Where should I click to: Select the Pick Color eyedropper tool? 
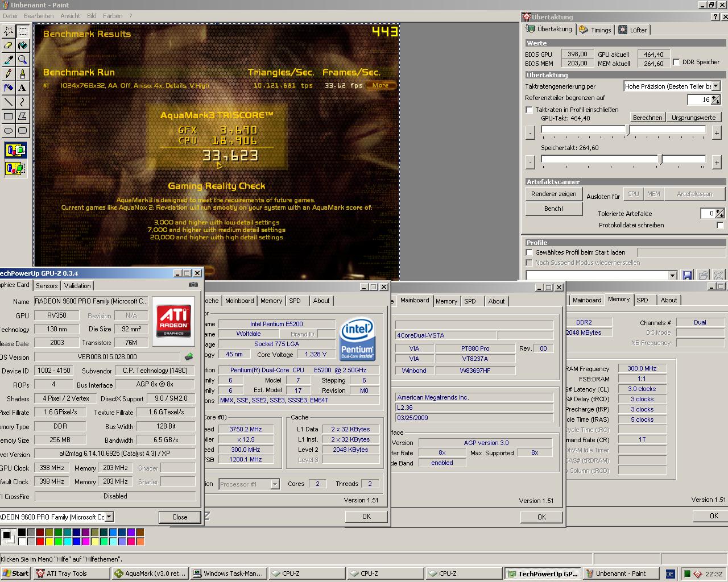coord(9,59)
